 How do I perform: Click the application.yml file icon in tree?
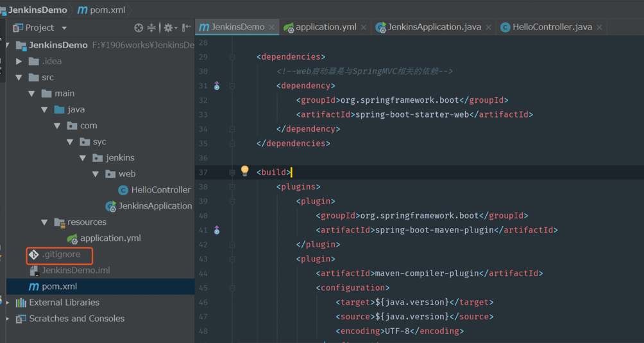pyautogui.click(x=72, y=238)
